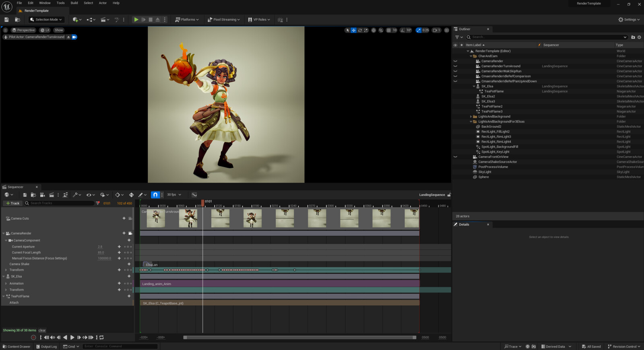Image resolution: width=644 pixels, height=350 pixels.
Task: Expand the LightsAndBackground folder in Outliner
Action: point(471,117)
